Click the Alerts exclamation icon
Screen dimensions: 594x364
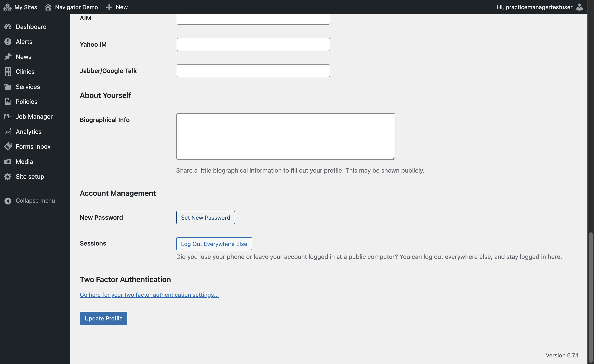coord(8,42)
